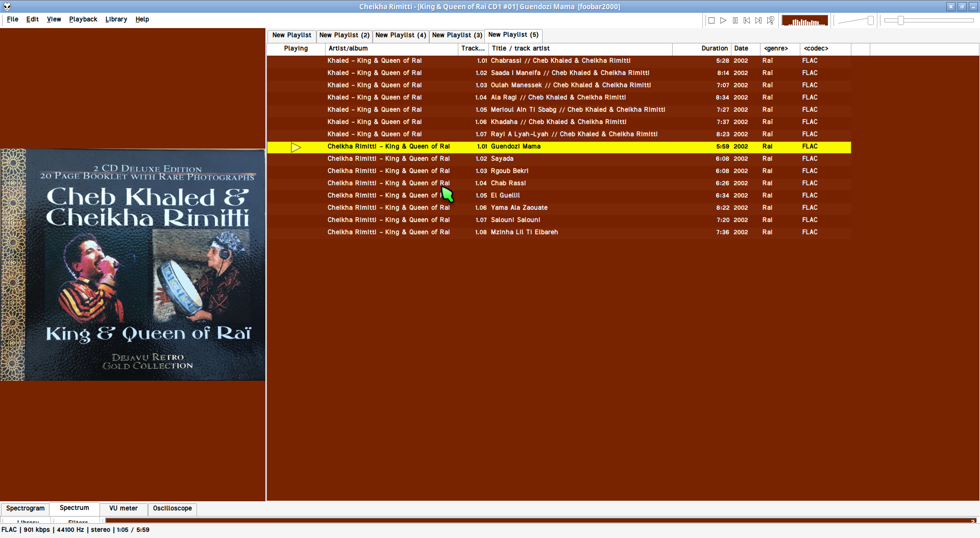The height and width of the screenshot is (538, 980).
Task: Open the foobar2000 application icon menu
Action: point(7,7)
